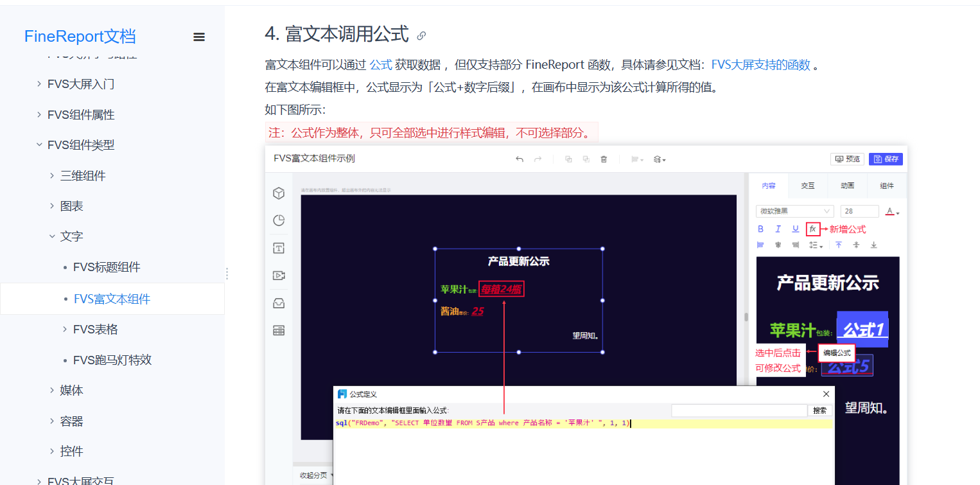Click the redo arrow in the designer toolbar
The width and height of the screenshot is (980, 485).
point(538,159)
